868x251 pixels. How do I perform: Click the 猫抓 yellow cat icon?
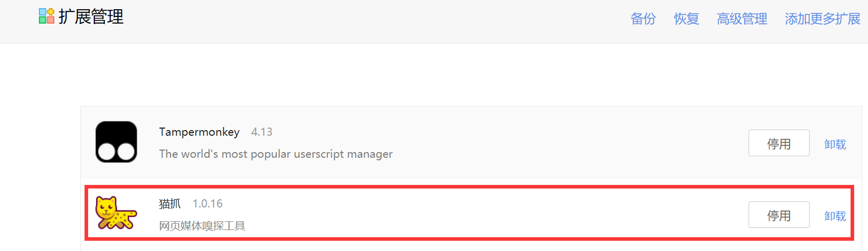coord(116,213)
